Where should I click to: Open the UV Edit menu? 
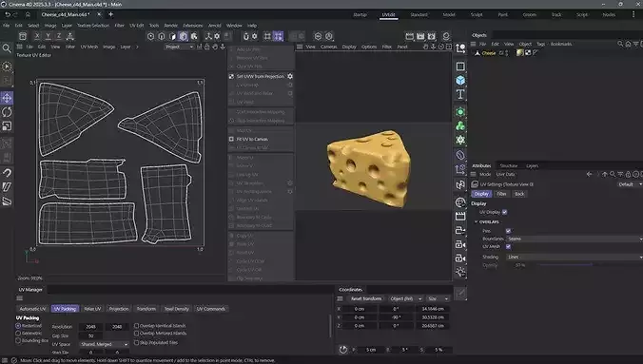pos(137,26)
